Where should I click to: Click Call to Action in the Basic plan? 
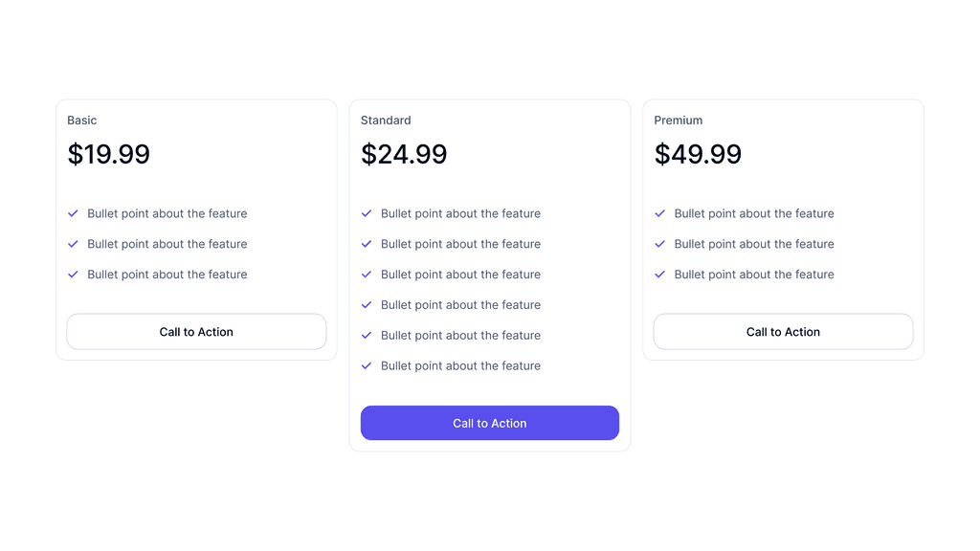195,331
